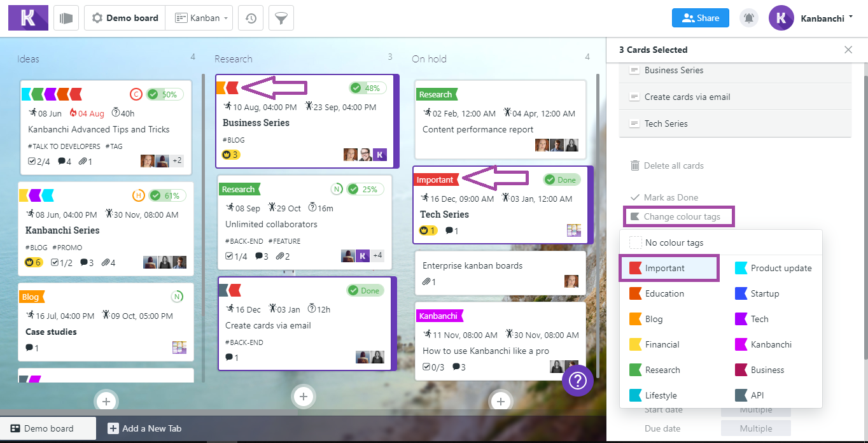Open the Case studies card

tap(106, 322)
